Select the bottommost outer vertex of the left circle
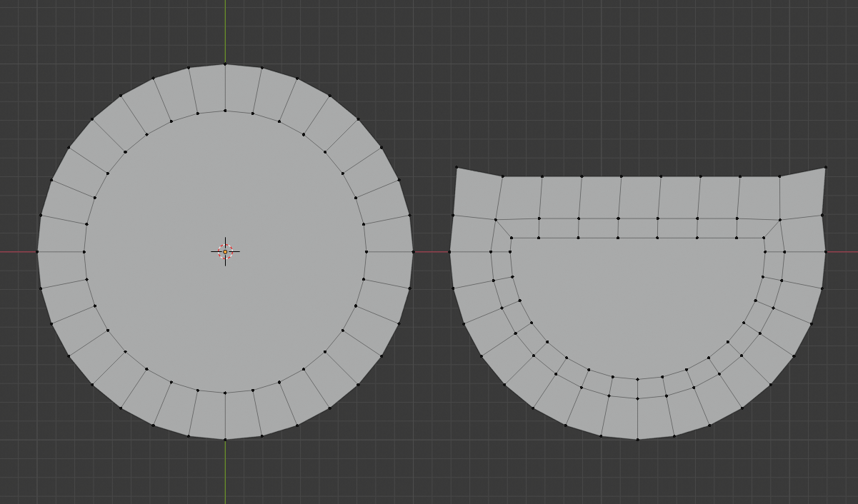The width and height of the screenshot is (858, 504). point(225,440)
